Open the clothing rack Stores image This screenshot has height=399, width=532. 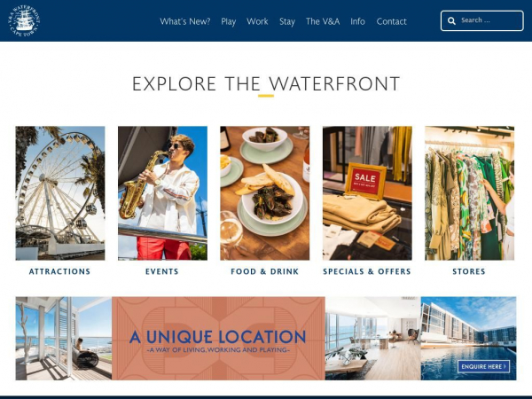pyautogui.click(x=470, y=193)
